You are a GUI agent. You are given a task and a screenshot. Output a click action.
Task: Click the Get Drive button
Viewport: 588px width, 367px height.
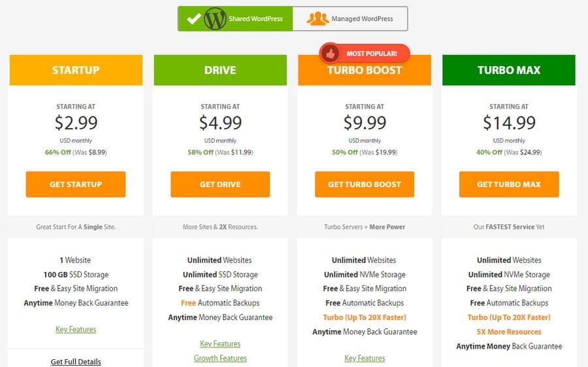pyautogui.click(x=220, y=184)
